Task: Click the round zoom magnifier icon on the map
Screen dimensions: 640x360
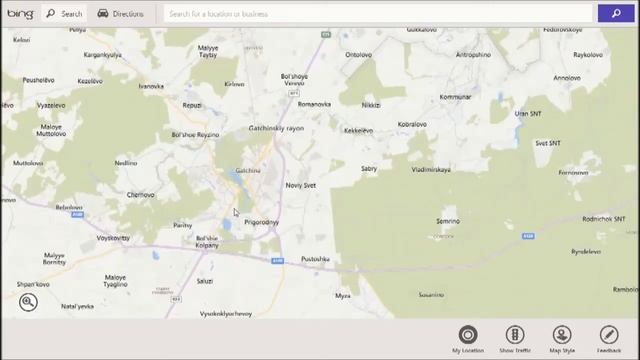Action: 28,302
